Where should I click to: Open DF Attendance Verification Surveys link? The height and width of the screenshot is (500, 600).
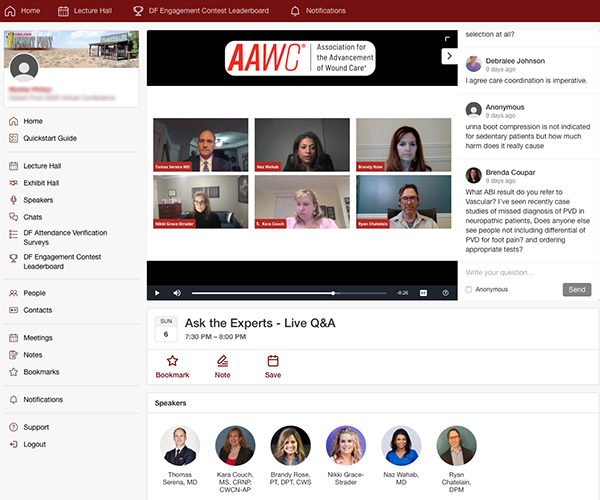(65, 238)
